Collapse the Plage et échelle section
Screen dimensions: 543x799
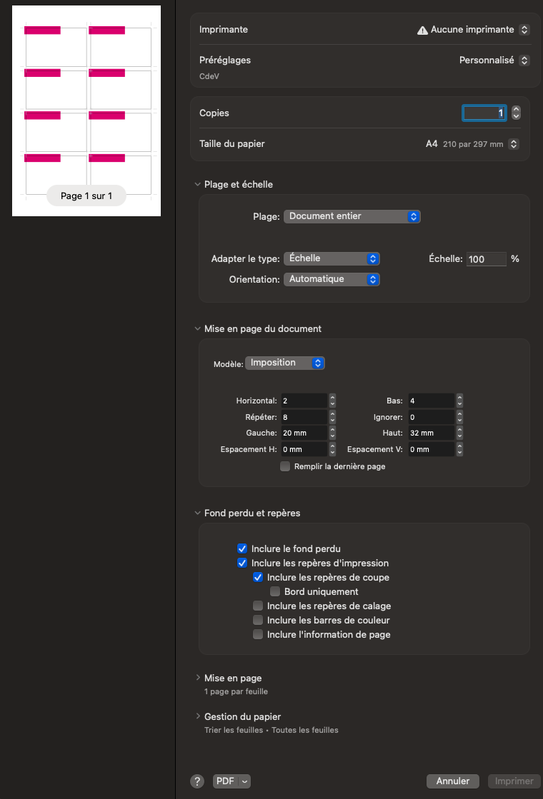point(197,184)
